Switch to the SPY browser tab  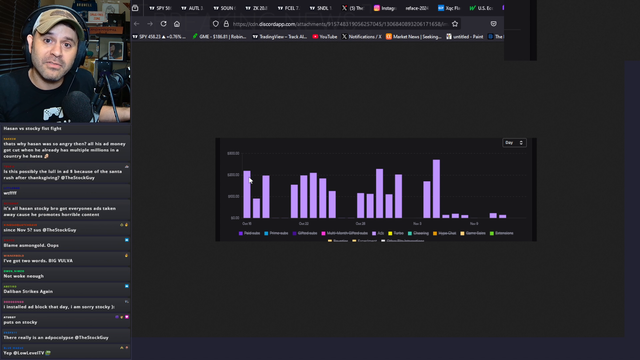(x=160, y=8)
